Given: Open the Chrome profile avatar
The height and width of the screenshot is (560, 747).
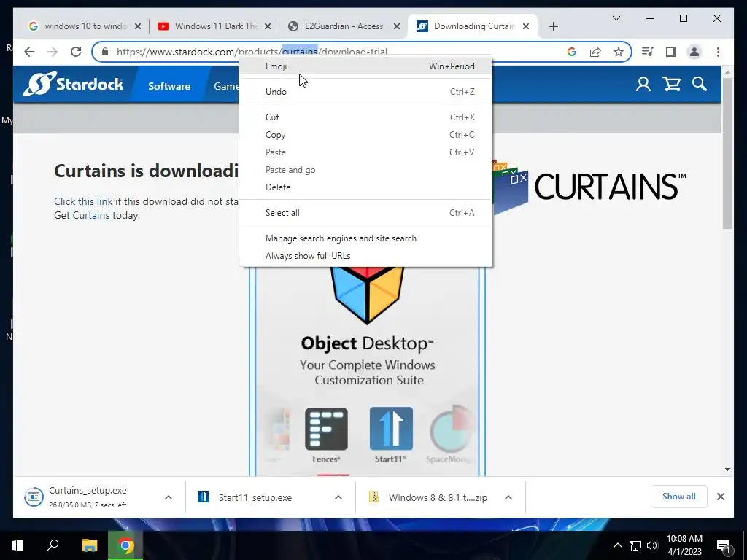Looking at the screenshot, I should tap(694, 52).
